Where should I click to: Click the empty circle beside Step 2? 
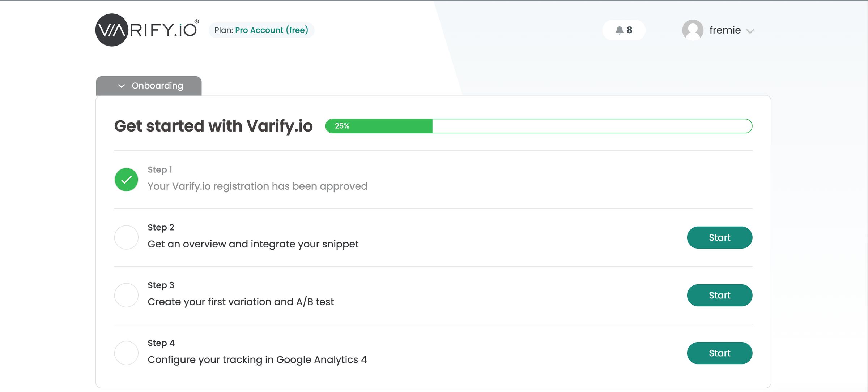point(126,237)
